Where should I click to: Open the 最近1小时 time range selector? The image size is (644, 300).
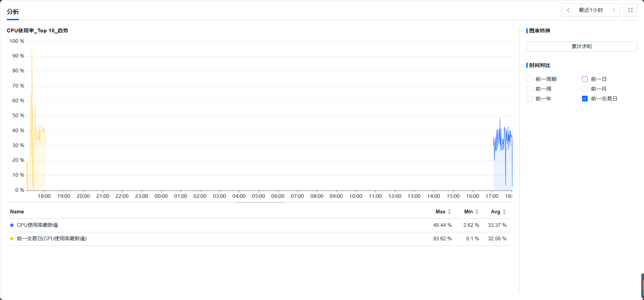(591, 10)
